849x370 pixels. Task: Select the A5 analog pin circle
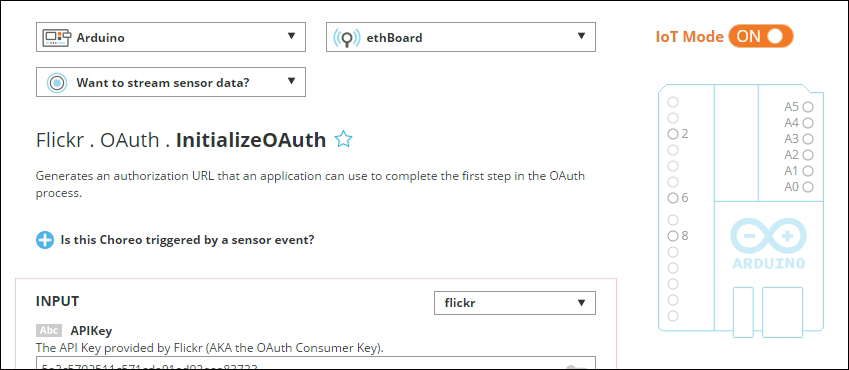point(808,107)
